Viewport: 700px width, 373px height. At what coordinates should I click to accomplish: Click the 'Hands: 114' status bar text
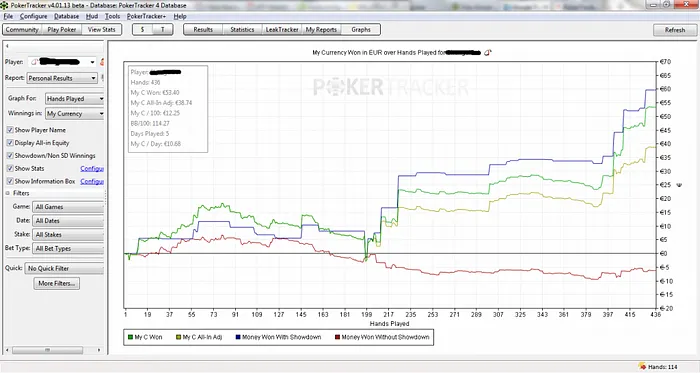[662, 367]
